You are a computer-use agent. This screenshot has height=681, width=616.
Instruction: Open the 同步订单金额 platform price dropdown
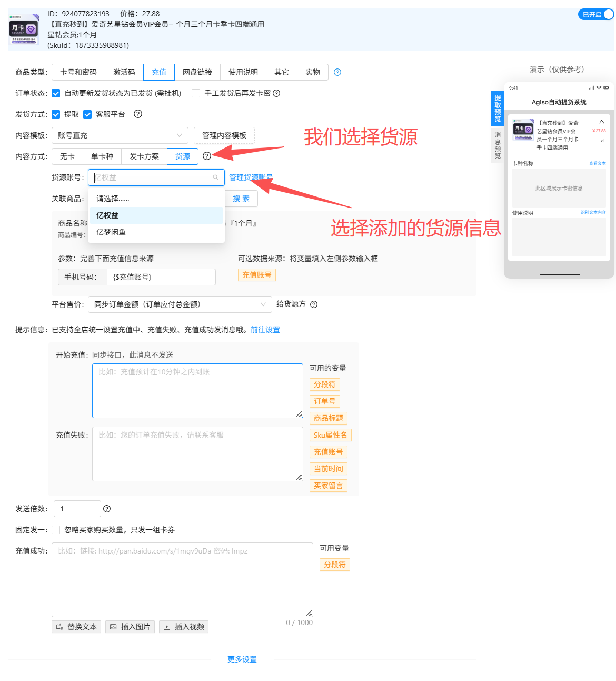pos(180,304)
